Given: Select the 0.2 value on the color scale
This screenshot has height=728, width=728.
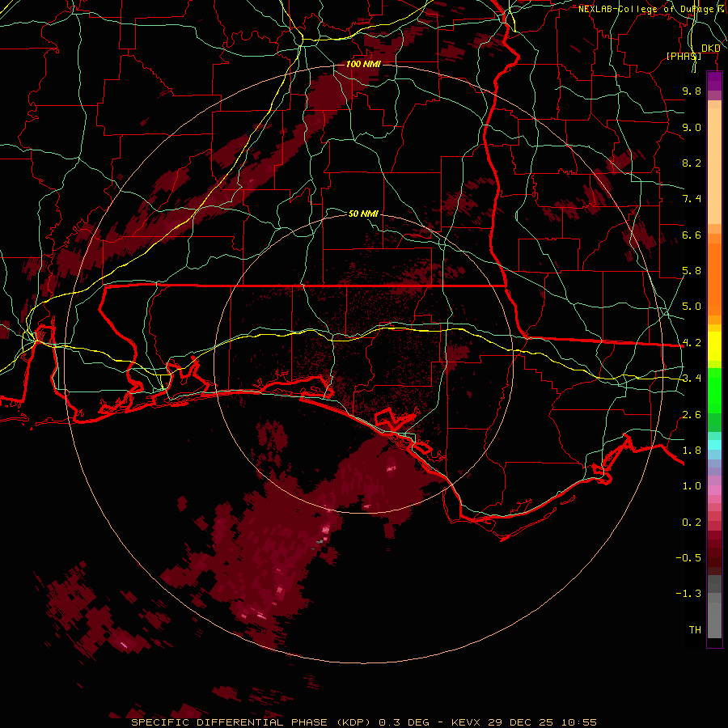Looking at the screenshot, I should coord(692,523).
